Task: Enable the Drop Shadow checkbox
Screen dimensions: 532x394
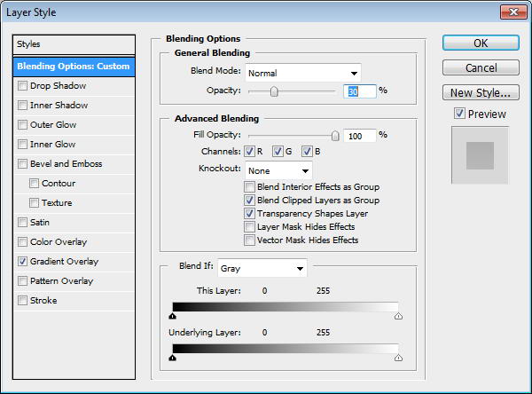Action: click(x=22, y=85)
